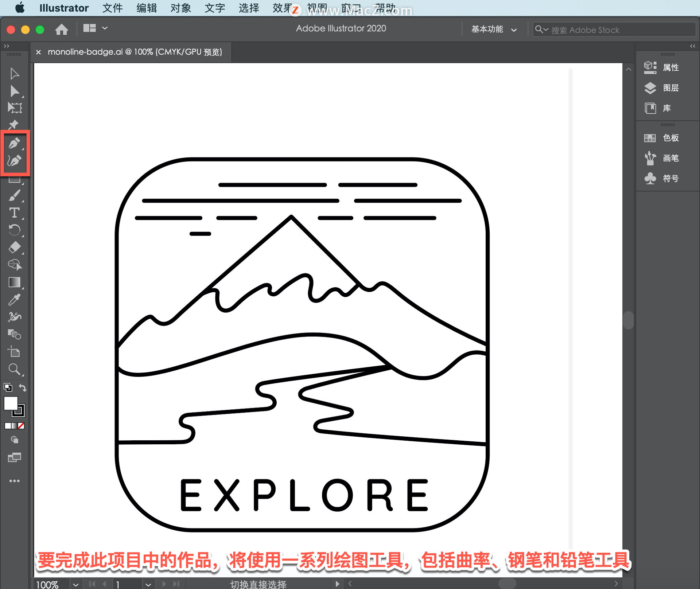Open the 符号 panel
Viewport: 700px width, 589px height.
click(661, 178)
